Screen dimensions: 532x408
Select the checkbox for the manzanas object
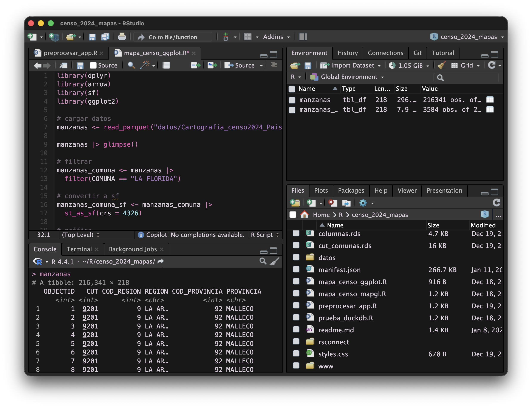click(292, 100)
